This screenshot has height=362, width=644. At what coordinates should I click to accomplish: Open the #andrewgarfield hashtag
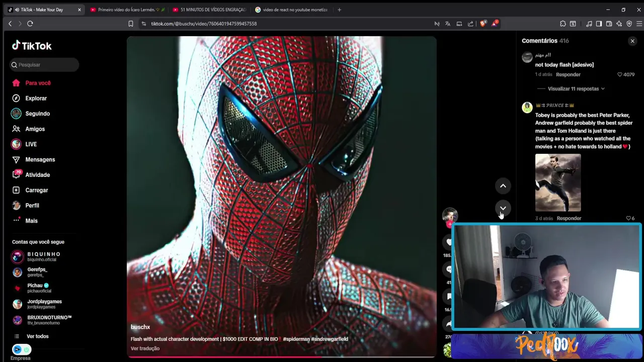330,339
